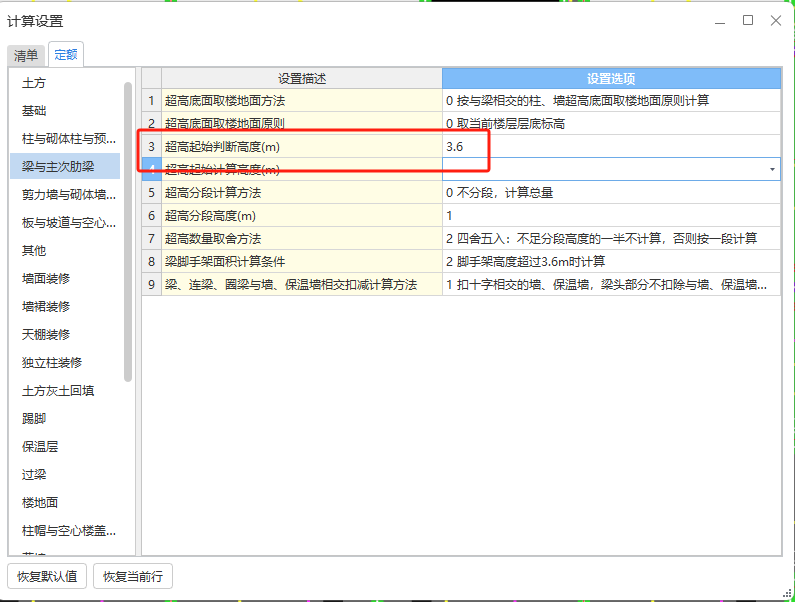Select 天棚装修 in left list
The image size is (795, 602).
pyautogui.click(x=48, y=335)
